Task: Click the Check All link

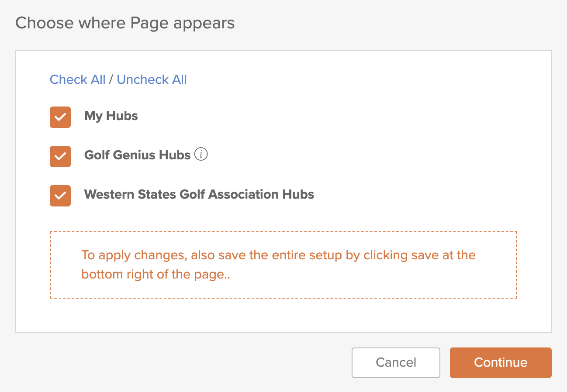Action: (78, 79)
